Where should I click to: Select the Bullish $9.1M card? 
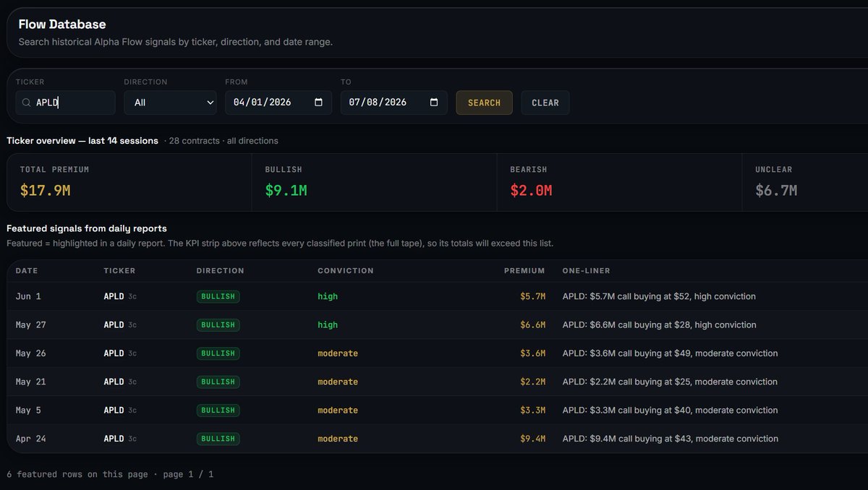tap(375, 182)
